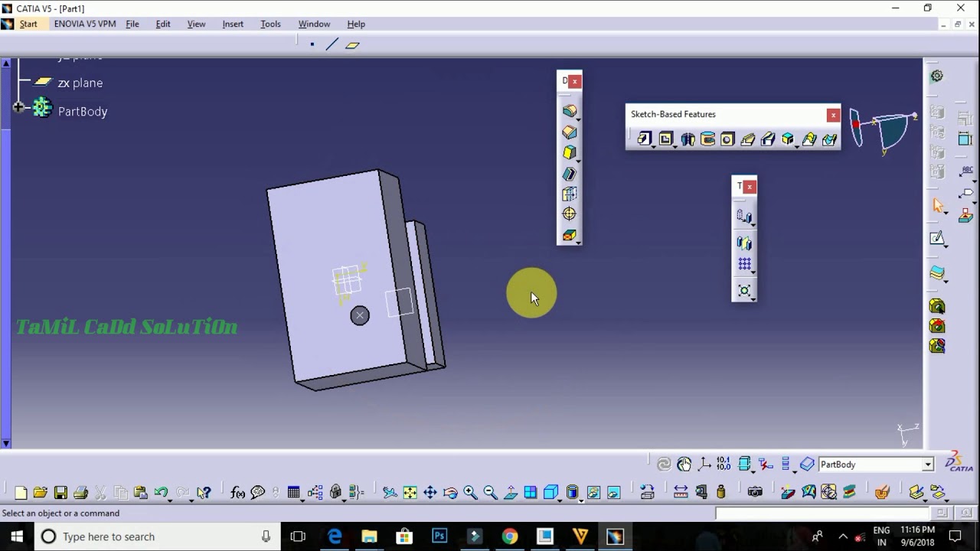Activate the Rotate view tool
Image resolution: width=980 pixels, height=551 pixels.
(x=450, y=492)
